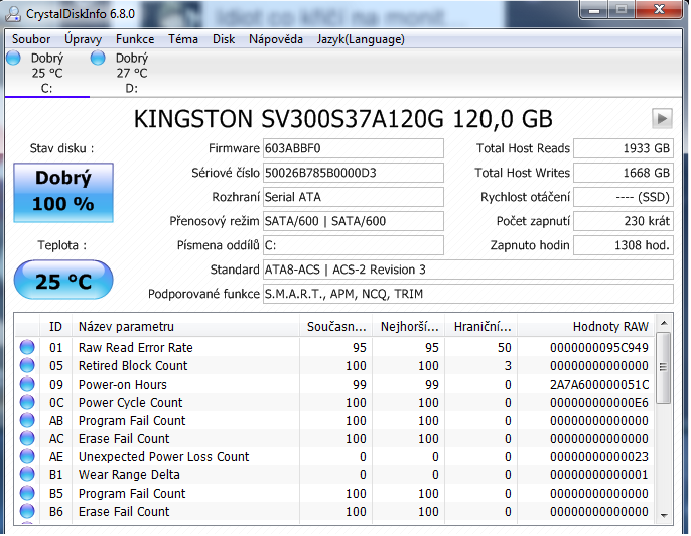
Task: Open the Funkce menu
Action: (x=135, y=39)
